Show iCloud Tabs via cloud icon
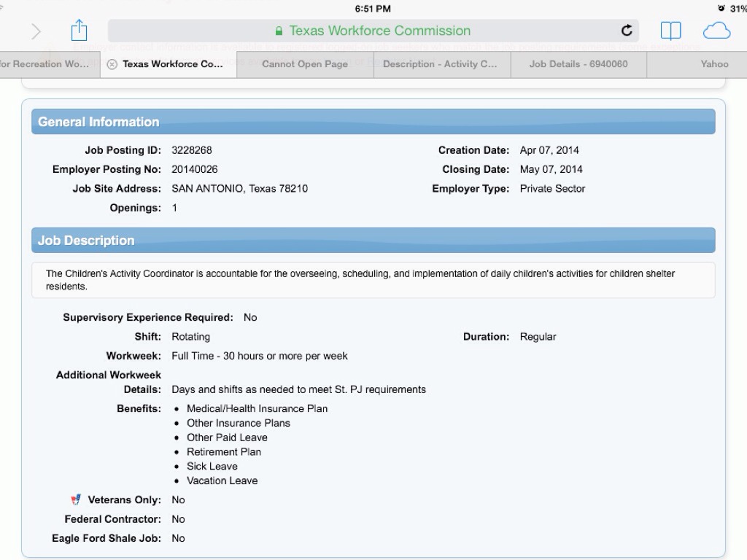The image size is (747, 560). pos(716,31)
